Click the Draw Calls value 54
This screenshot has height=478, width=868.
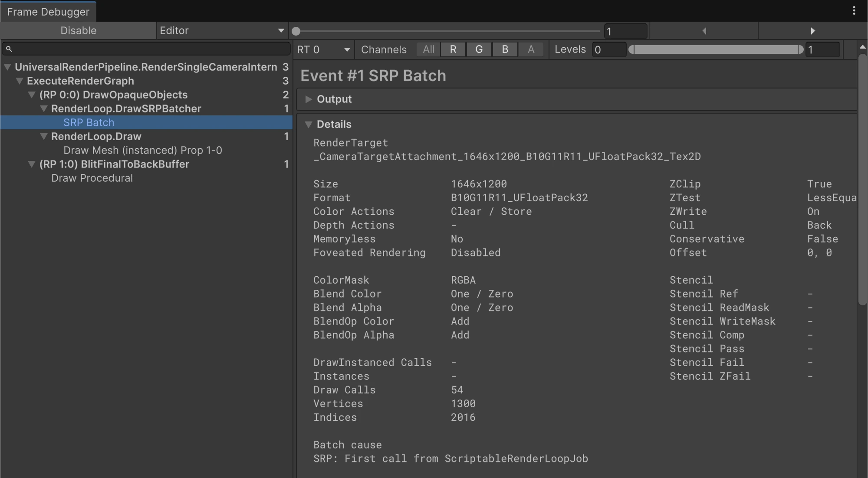[457, 390]
